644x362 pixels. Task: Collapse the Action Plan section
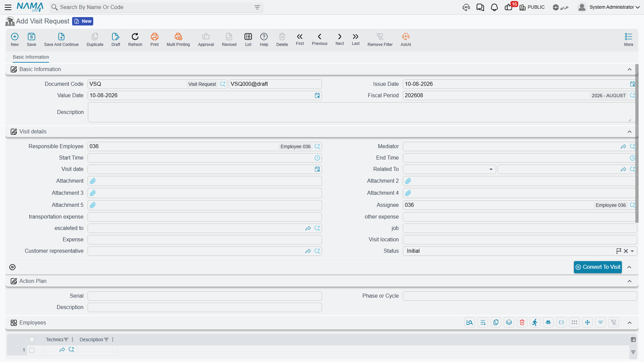click(x=630, y=281)
